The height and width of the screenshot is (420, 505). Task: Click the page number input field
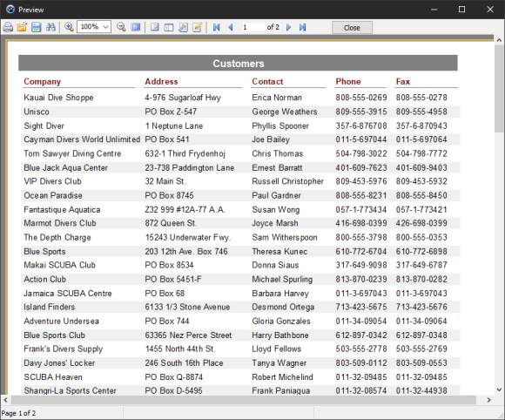252,27
